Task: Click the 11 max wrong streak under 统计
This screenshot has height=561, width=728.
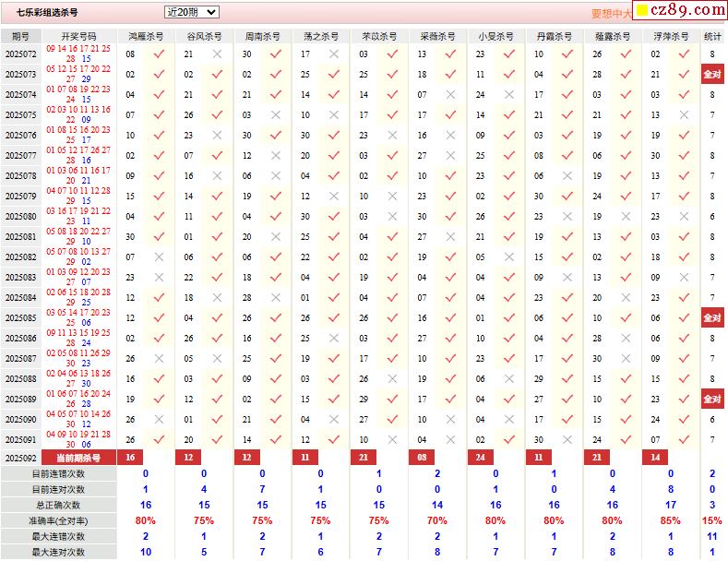Action: click(712, 536)
